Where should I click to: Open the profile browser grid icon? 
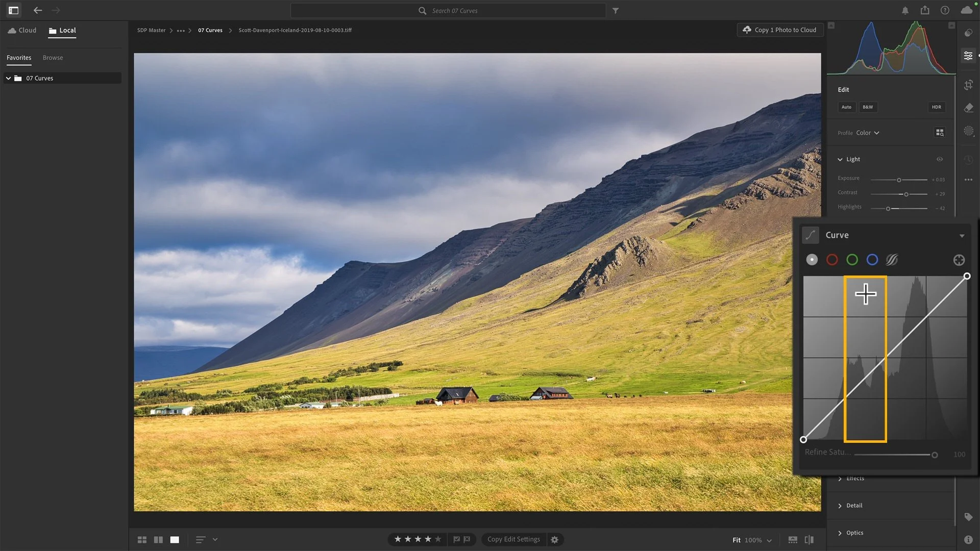click(x=940, y=133)
